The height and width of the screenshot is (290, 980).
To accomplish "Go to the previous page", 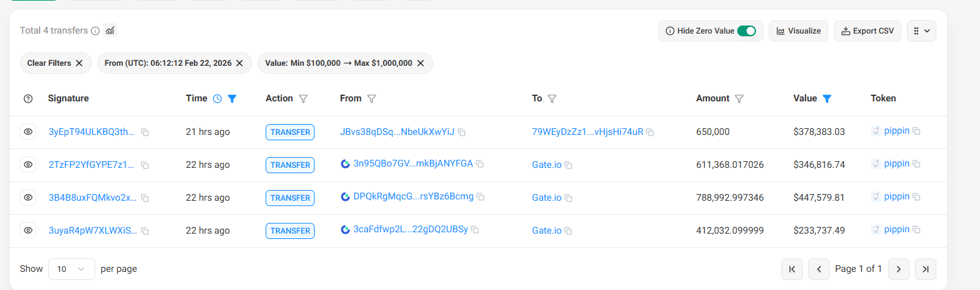I will (x=819, y=269).
